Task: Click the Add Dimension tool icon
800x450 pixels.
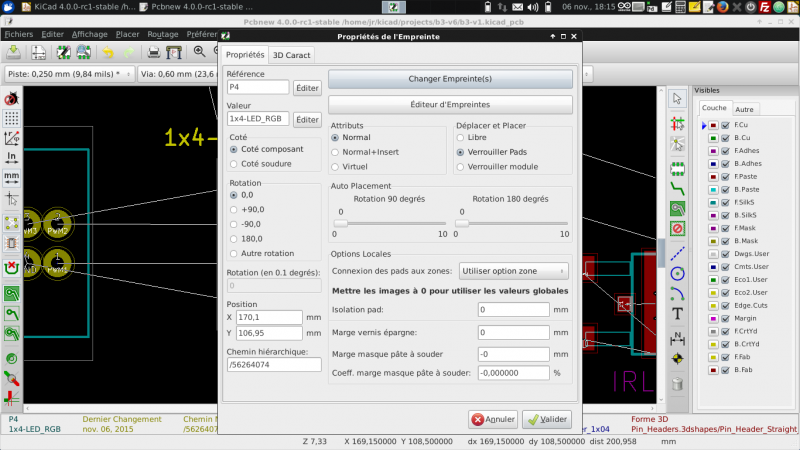Action: tap(677, 338)
